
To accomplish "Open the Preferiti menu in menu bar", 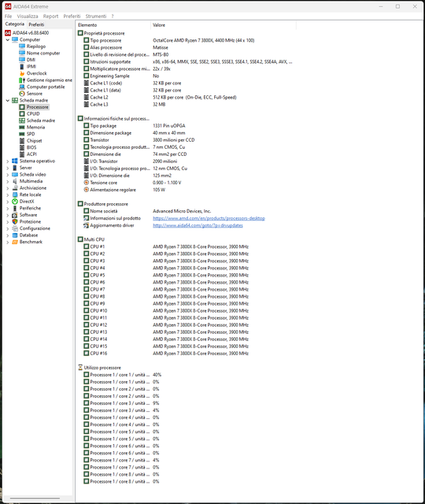I will [72, 16].
